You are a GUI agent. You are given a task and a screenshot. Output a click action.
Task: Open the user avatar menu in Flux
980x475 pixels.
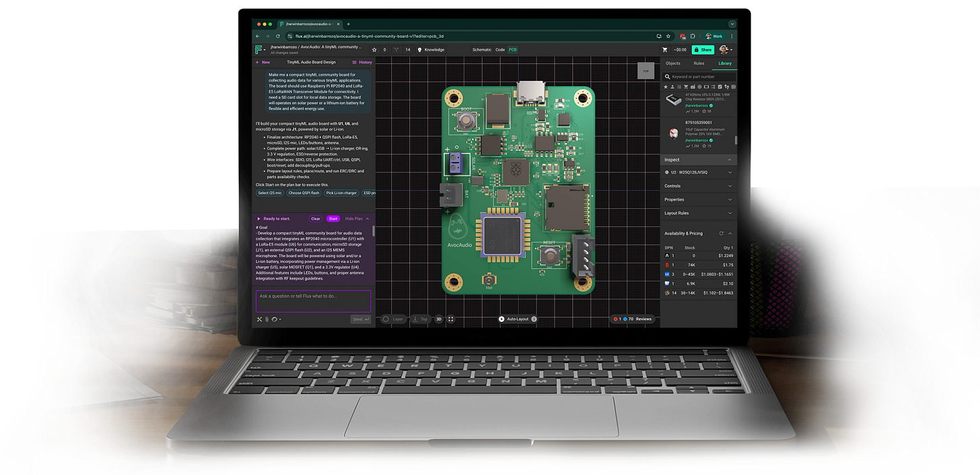pyautogui.click(x=725, y=50)
